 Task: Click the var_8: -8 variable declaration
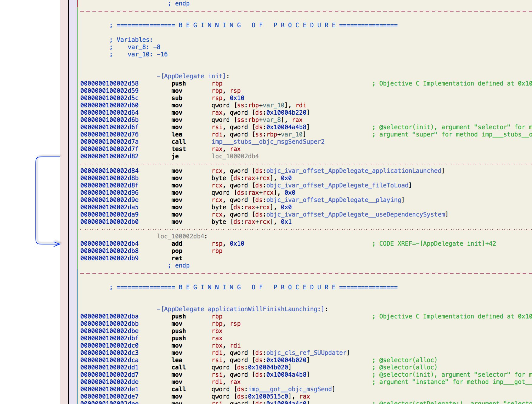pos(144,47)
